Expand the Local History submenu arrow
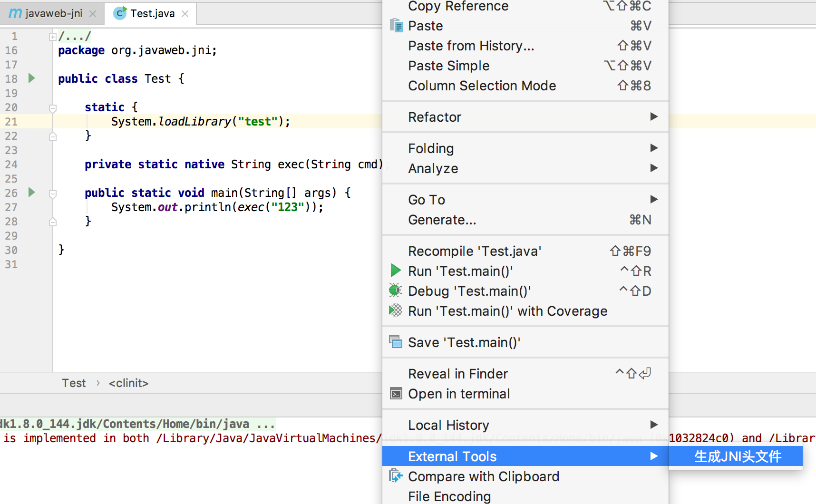The width and height of the screenshot is (816, 504). pyautogui.click(x=654, y=425)
